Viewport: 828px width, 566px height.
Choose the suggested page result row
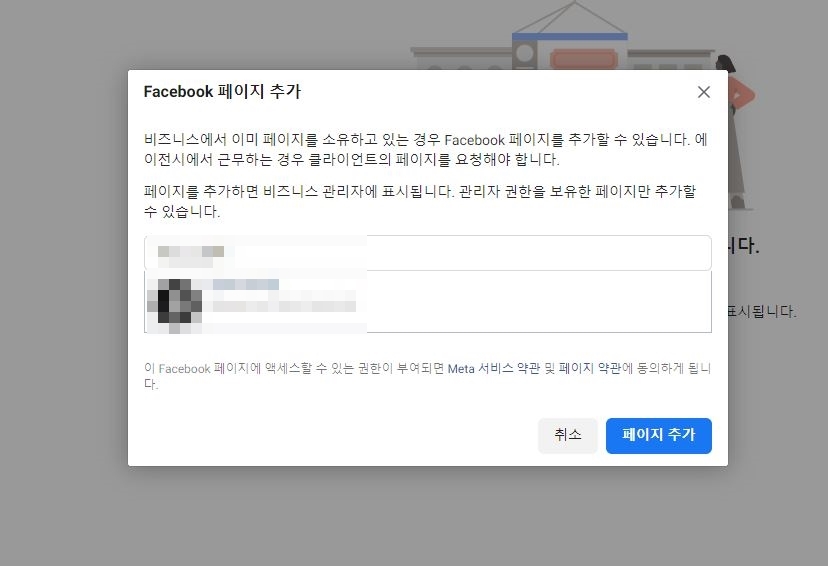pyautogui.click(x=428, y=301)
